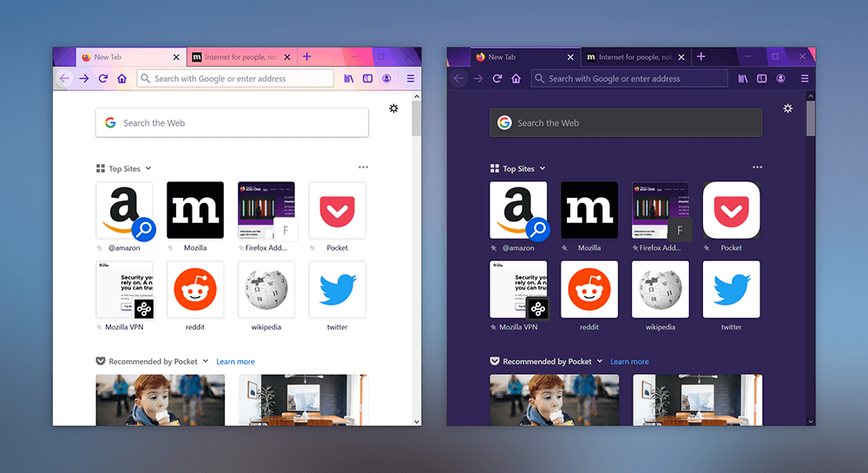868x473 pixels.
Task: Open the Library icon in the light-theme toolbar
Action: click(349, 79)
